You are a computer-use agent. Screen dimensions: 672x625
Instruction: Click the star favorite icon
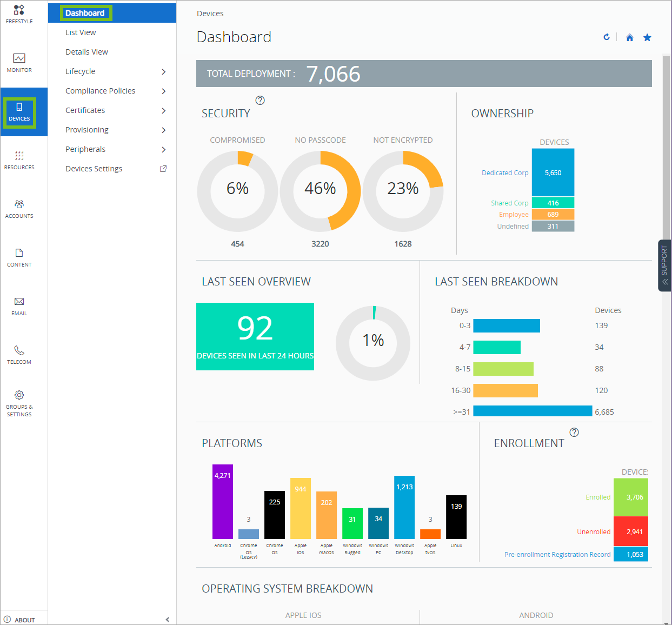(x=647, y=37)
